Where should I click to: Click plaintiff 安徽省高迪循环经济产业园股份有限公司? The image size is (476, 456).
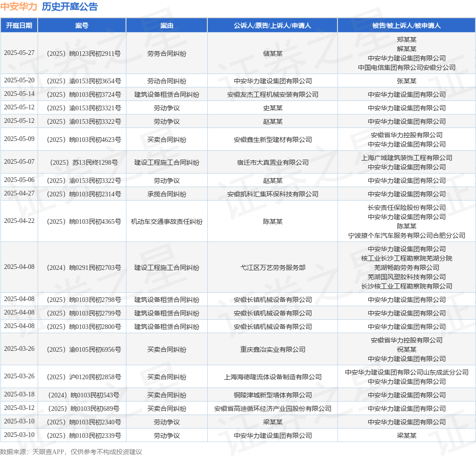(x=272, y=409)
